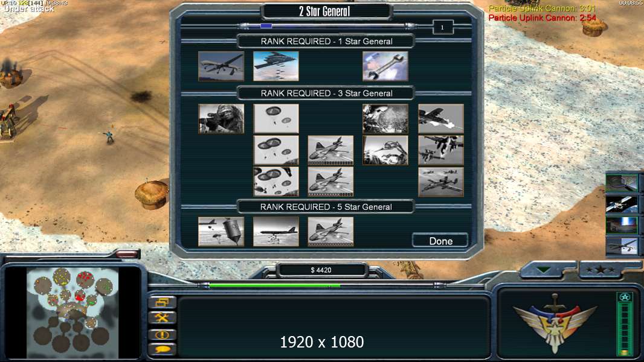This screenshot has height=362, width=644.
Task: Click the available points counter box
Action: [x=443, y=28]
